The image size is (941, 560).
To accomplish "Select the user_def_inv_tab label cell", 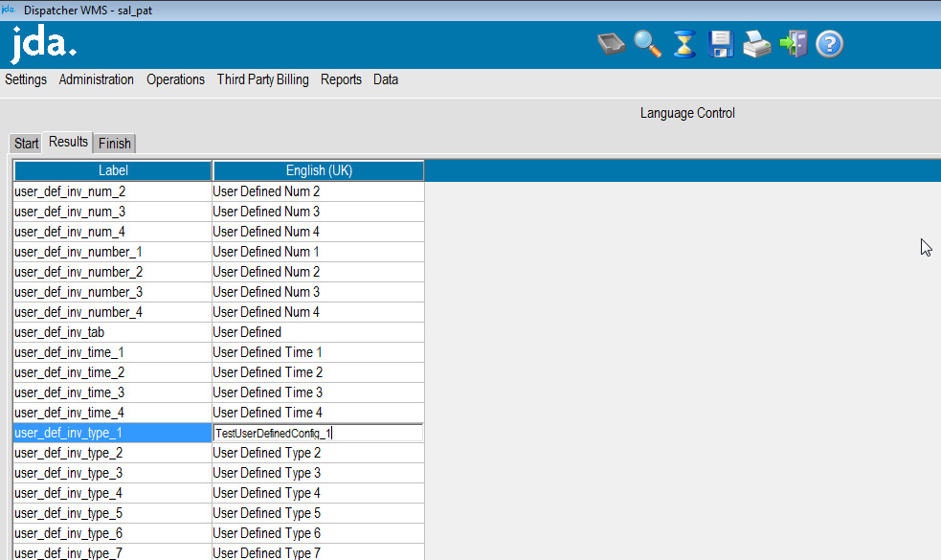I will click(x=112, y=332).
